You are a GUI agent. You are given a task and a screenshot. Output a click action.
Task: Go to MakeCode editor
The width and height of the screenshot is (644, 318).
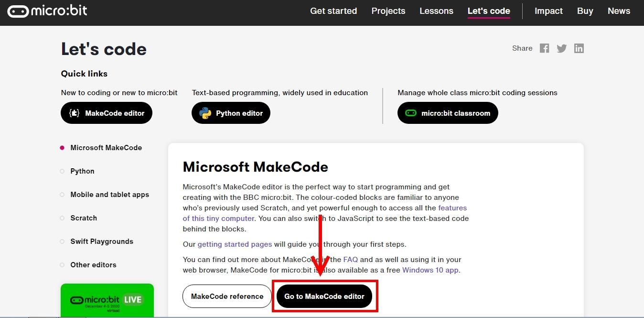324,296
